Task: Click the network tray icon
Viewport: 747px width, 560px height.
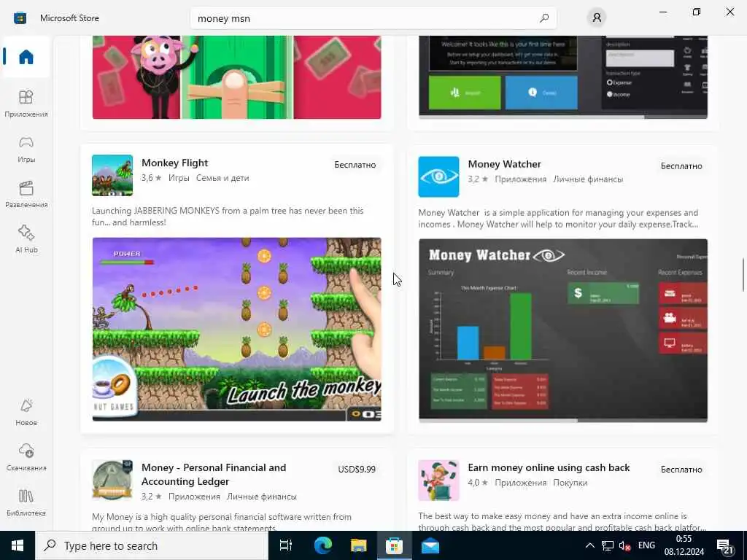Action: pos(608,545)
